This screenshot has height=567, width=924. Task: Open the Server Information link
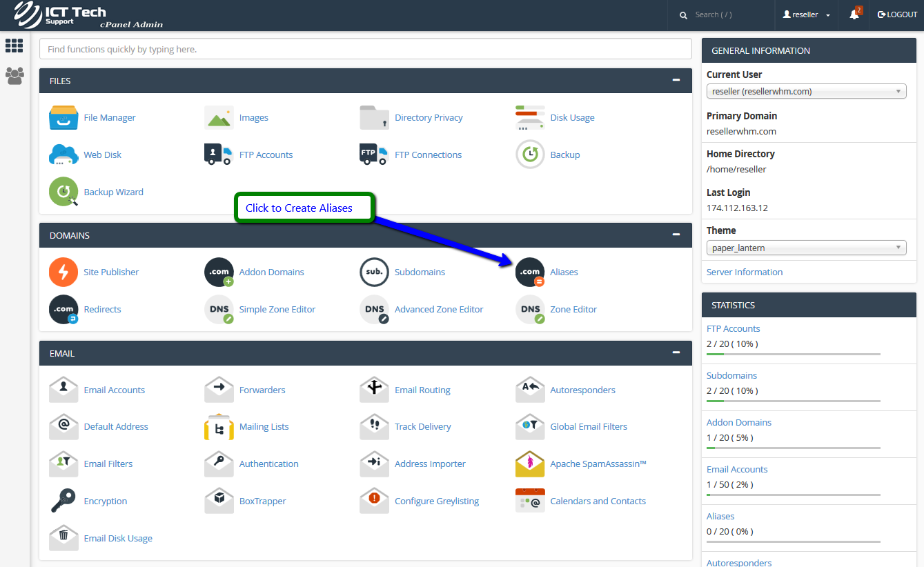[745, 272]
